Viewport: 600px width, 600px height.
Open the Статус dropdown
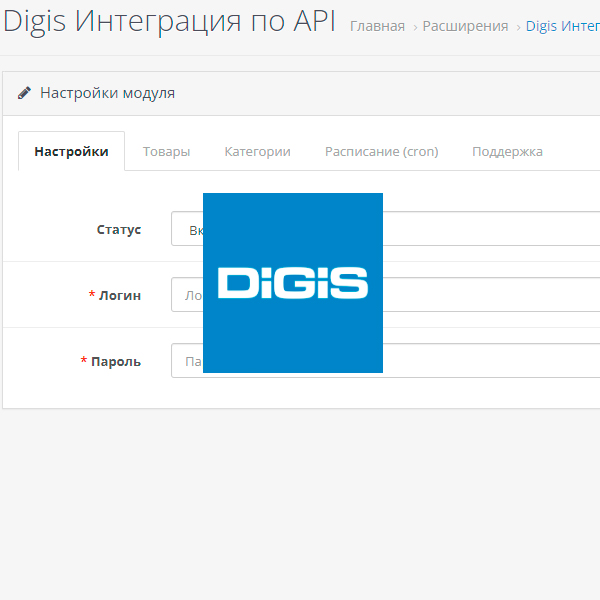tap(385, 228)
